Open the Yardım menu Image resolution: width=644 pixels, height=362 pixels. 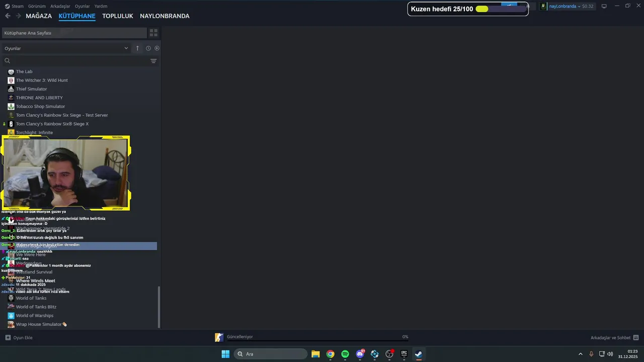pyautogui.click(x=101, y=6)
